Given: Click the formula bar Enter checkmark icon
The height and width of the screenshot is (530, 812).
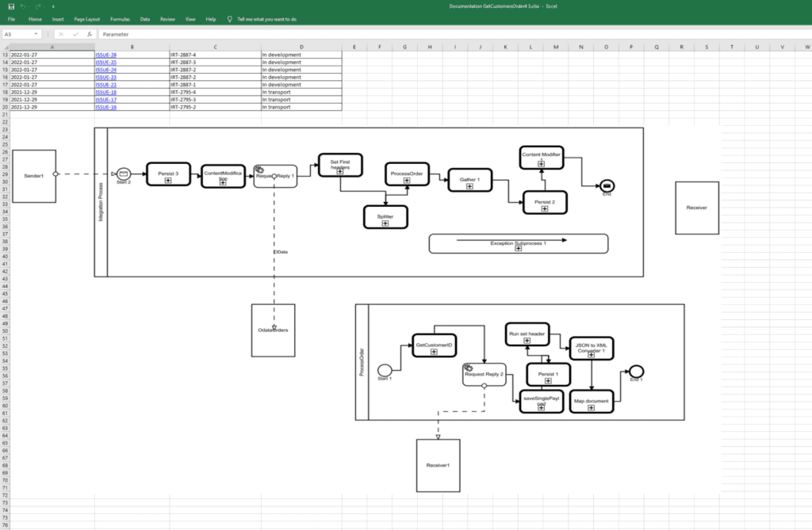Looking at the screenshot, I should pos(75,34).
